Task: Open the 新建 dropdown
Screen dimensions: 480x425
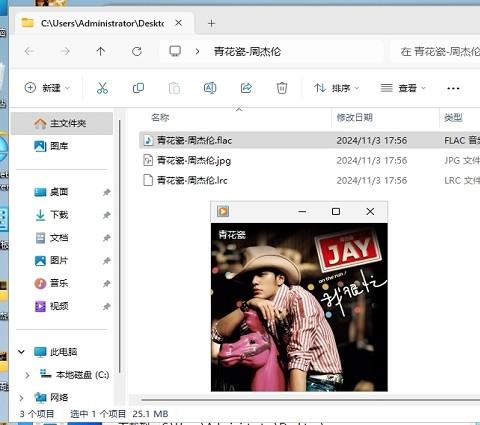Action: click(47, 88)
